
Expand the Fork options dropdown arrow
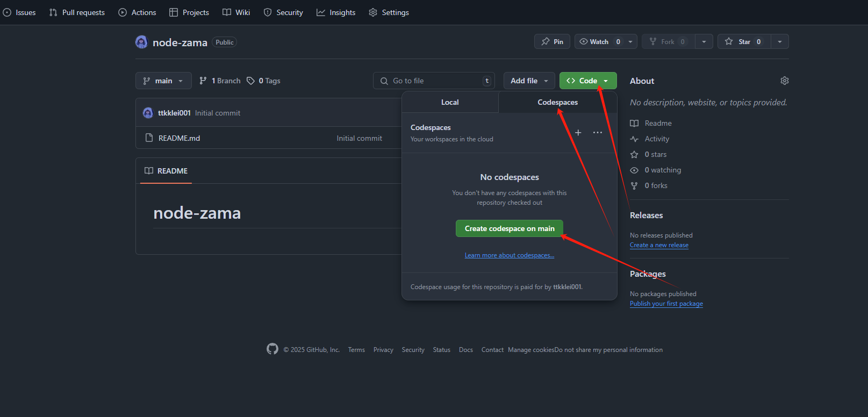(704, 41)
